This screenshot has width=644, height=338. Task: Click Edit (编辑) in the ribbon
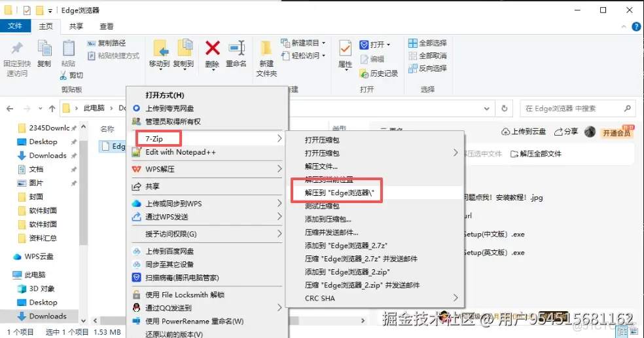[372, 59]
